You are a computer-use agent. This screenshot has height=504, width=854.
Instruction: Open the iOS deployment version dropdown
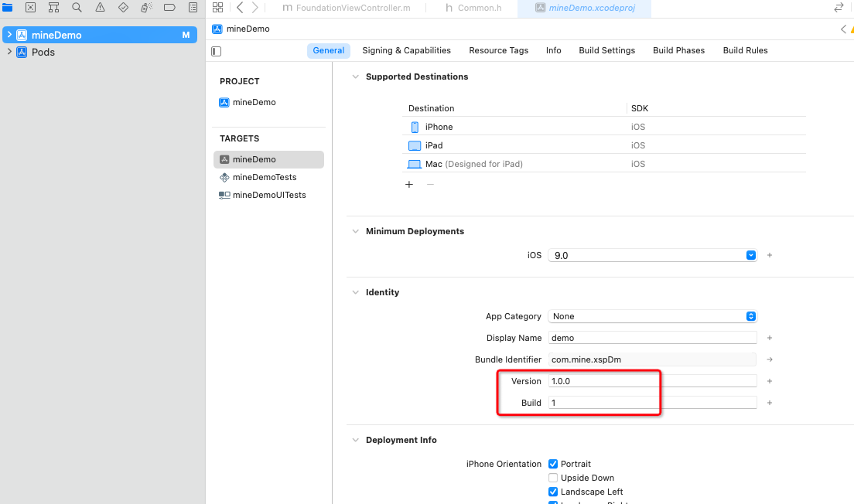750,255
